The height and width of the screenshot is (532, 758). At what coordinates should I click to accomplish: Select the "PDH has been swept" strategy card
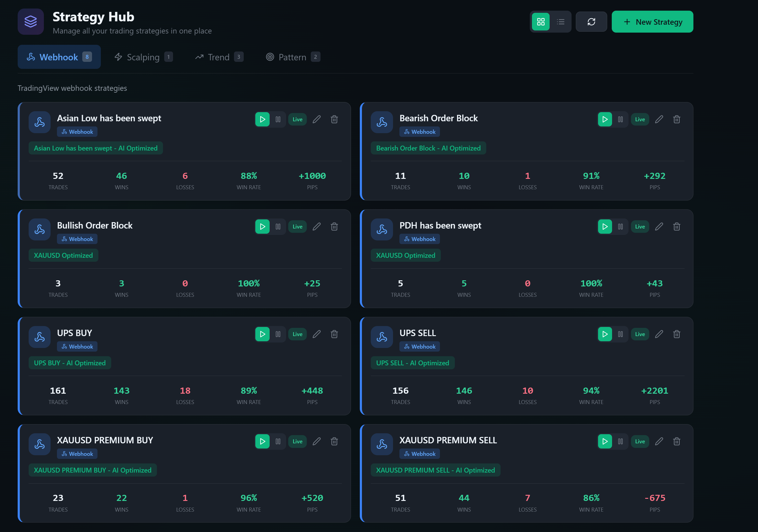(x=526, y=259)
